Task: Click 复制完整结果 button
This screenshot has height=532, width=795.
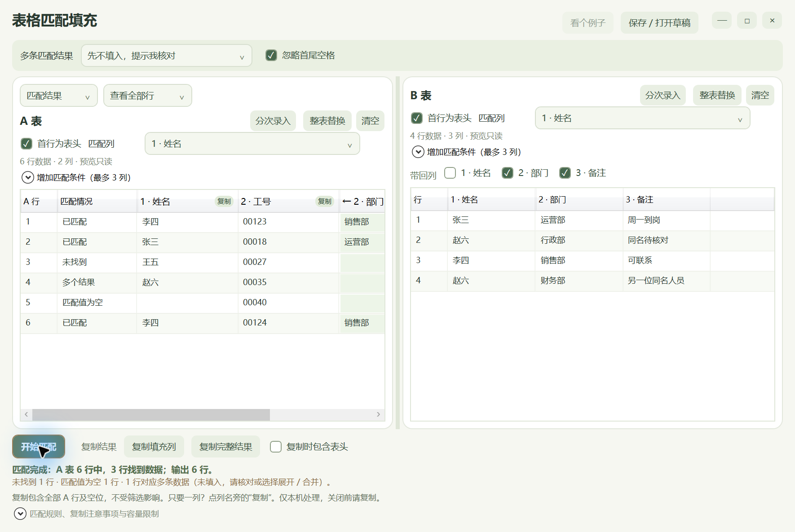Action: [226, 447]
